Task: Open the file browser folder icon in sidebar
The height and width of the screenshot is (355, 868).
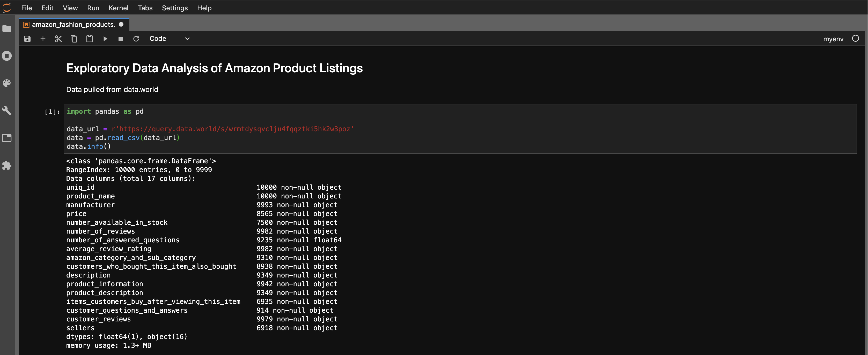Action: coord(7,29)
